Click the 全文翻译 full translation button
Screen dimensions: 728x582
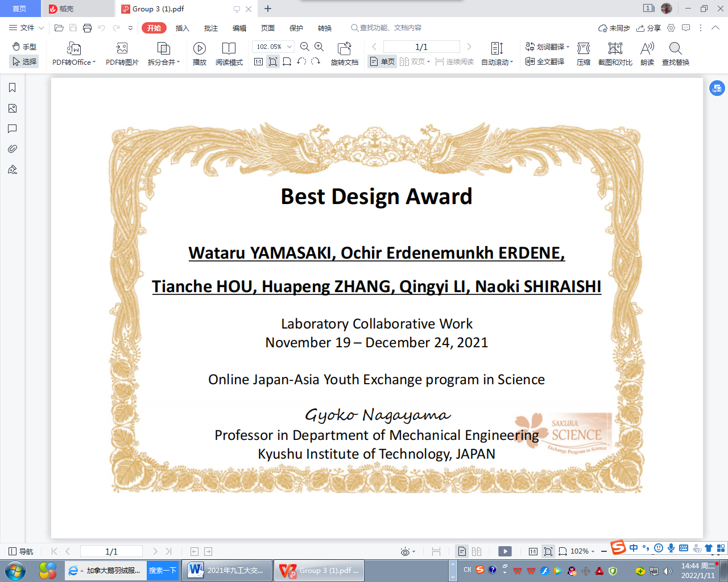[545, 61]
